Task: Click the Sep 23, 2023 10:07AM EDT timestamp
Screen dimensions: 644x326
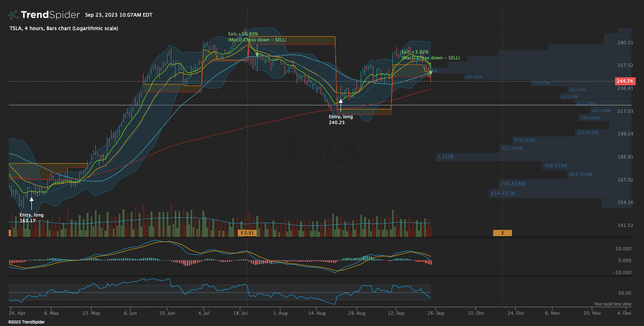Action: pos(119,15)
